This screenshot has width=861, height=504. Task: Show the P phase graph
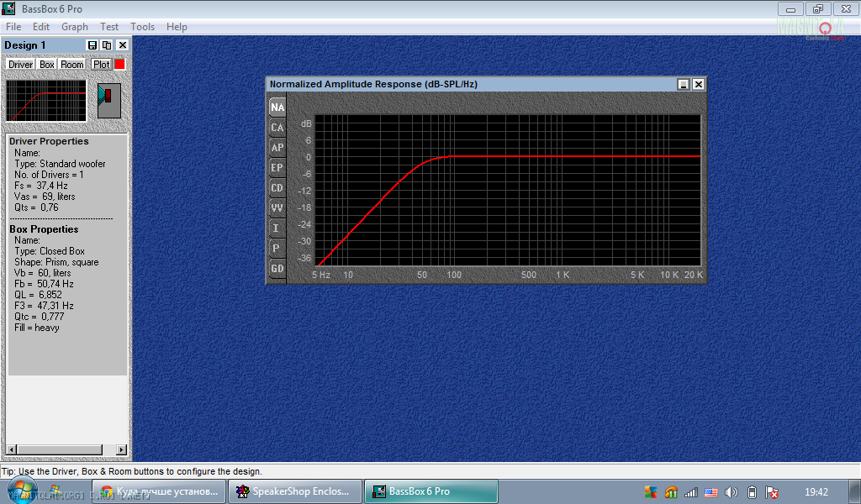(277, 249)
